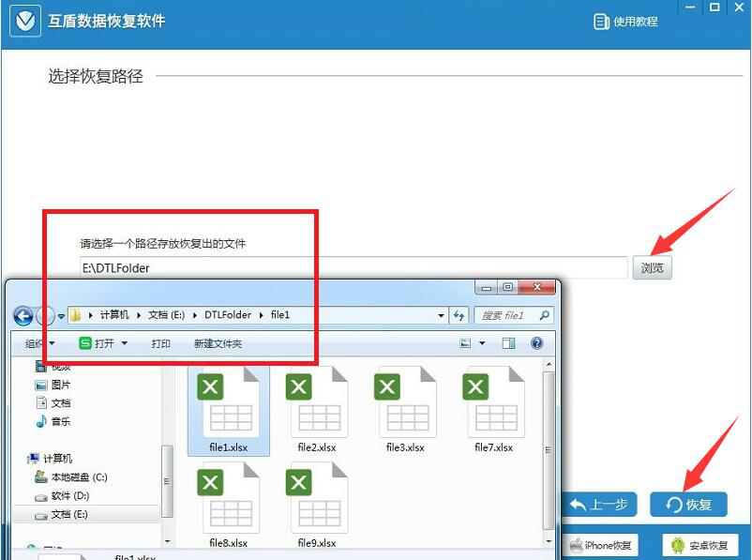Select 文档 (E:) drive in tree
The image size is (752, 560).
pos(61,514)
